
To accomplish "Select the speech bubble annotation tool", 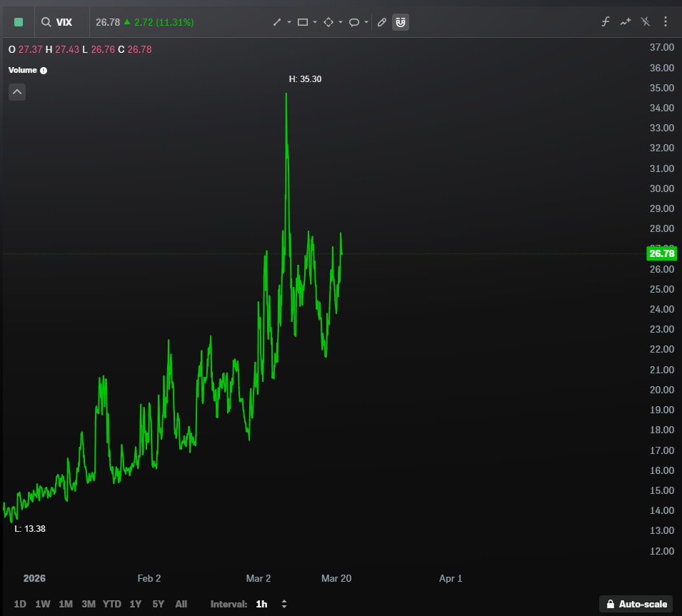I will [x=354, y=22].
